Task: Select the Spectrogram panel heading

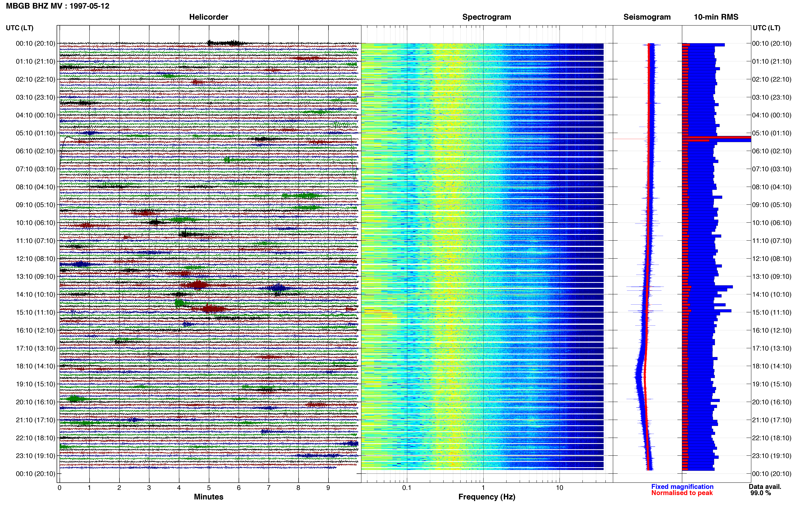Action: click(487, 17)
